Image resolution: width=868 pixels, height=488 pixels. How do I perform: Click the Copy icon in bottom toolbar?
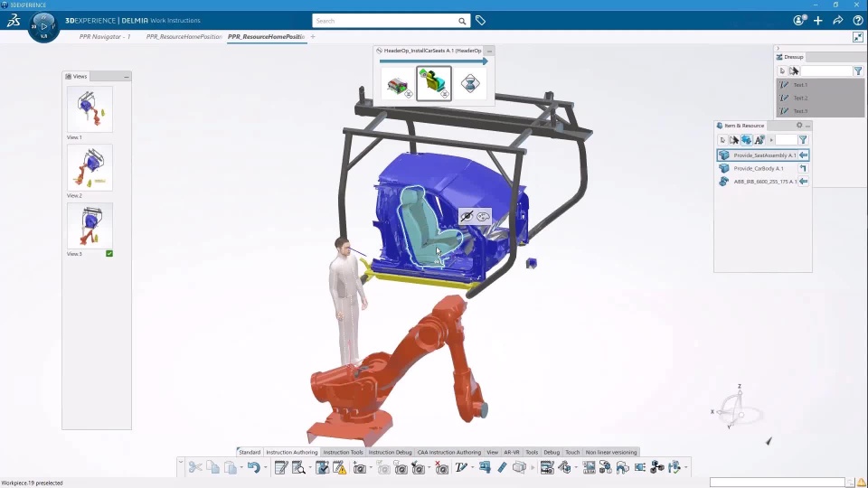coord(213,467)
